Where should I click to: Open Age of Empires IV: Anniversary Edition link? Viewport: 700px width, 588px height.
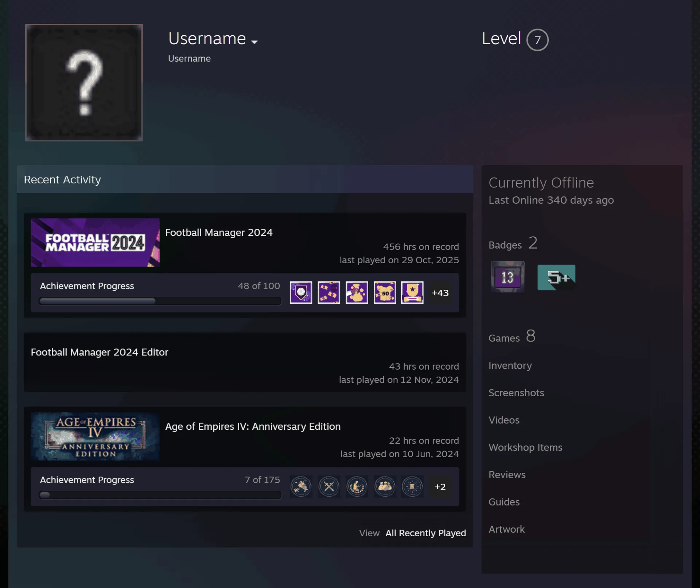253,427
